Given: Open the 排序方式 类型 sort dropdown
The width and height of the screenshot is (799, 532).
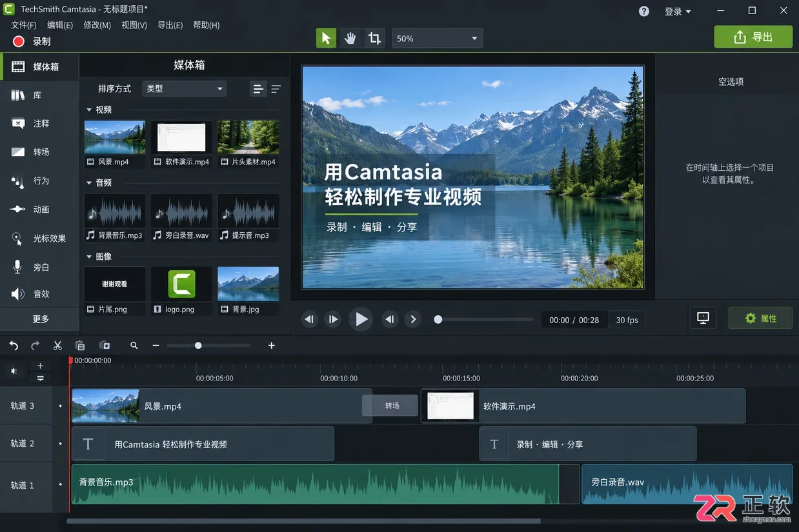Looking at the screenshot, I should click(x=184, y=88).
